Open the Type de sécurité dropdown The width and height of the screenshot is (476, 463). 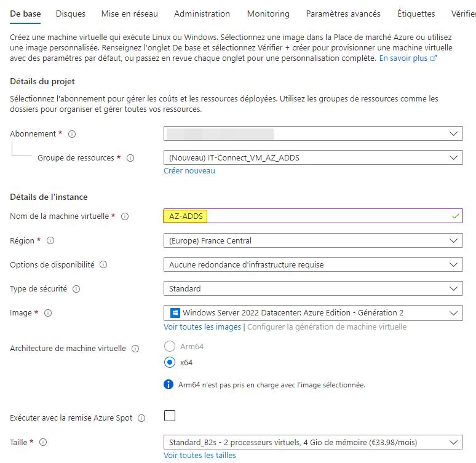pyautogui.click(x=313, y=289)
